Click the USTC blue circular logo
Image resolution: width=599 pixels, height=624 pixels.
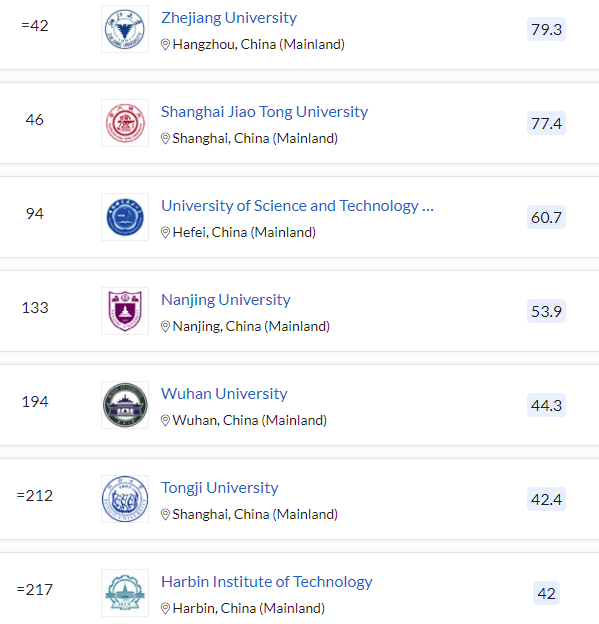point(125,217)
